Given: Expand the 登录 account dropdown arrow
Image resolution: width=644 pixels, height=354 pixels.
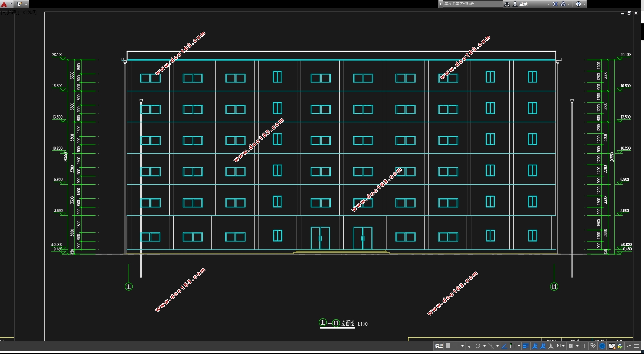Looking at the screenshot, I should point(548,4).
